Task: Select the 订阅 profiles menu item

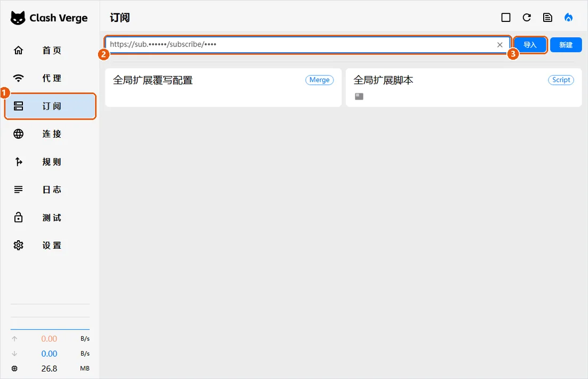Action: pos(51,106)
